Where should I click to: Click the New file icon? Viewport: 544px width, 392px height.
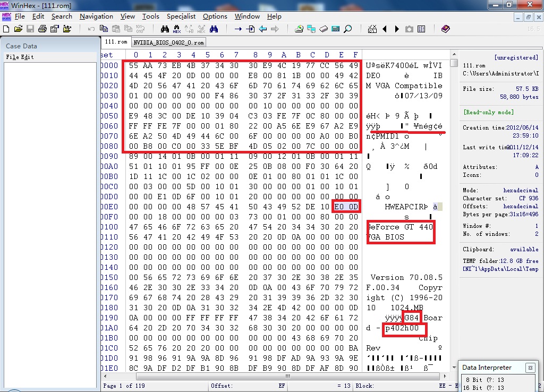[6, 29]
